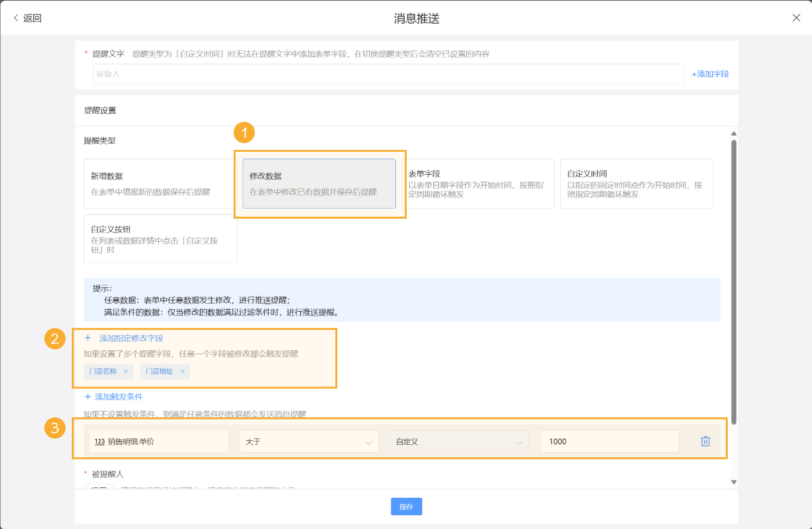Click the back chevron next to 返回

click(15, 17)
